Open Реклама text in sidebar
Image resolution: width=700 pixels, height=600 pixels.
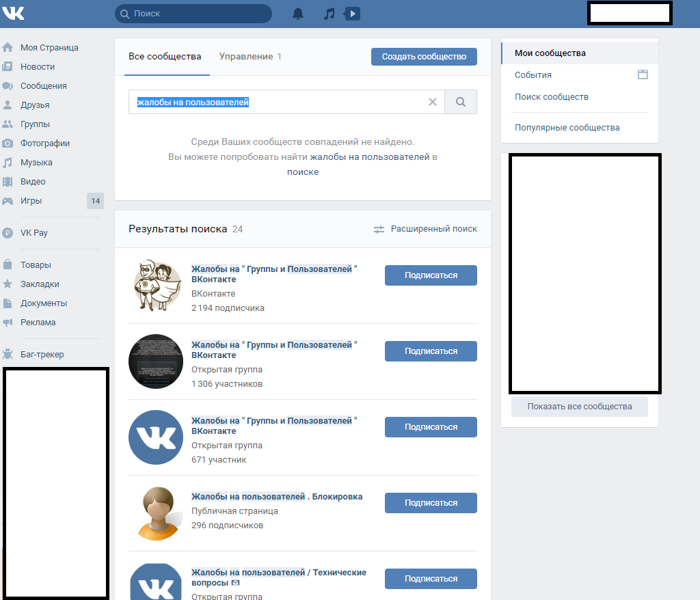coord(38,323)
